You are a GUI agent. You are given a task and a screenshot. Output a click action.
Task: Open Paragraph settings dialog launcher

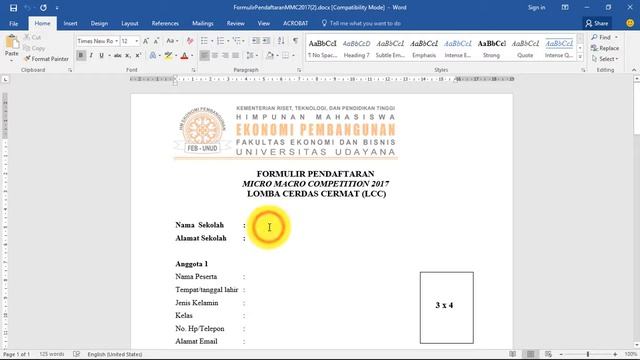point(299,70)
